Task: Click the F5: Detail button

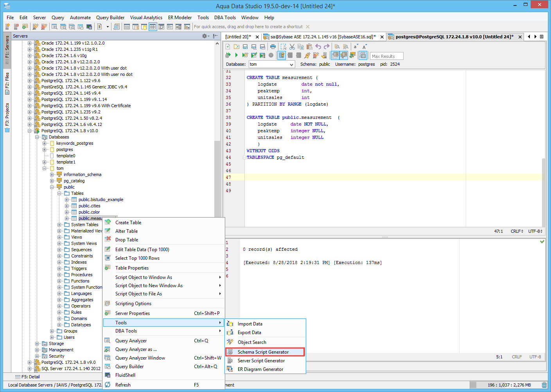Action: click(x=27, y=377)
